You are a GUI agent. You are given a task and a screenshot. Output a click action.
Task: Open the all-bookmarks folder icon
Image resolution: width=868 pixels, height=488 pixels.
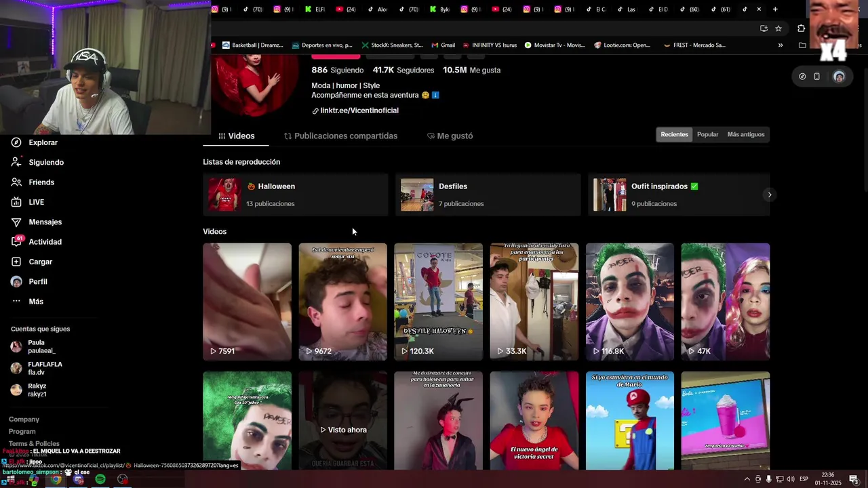pos(802,45)
